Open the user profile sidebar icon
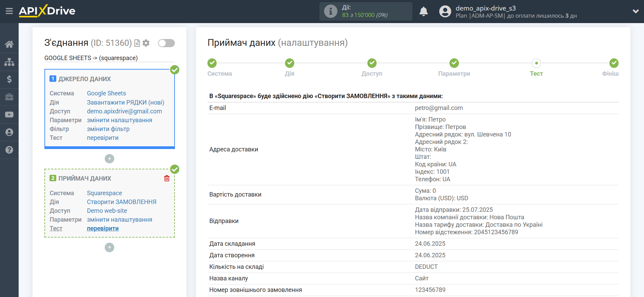This screenshot has width=644, height=297. click(9, 132)
